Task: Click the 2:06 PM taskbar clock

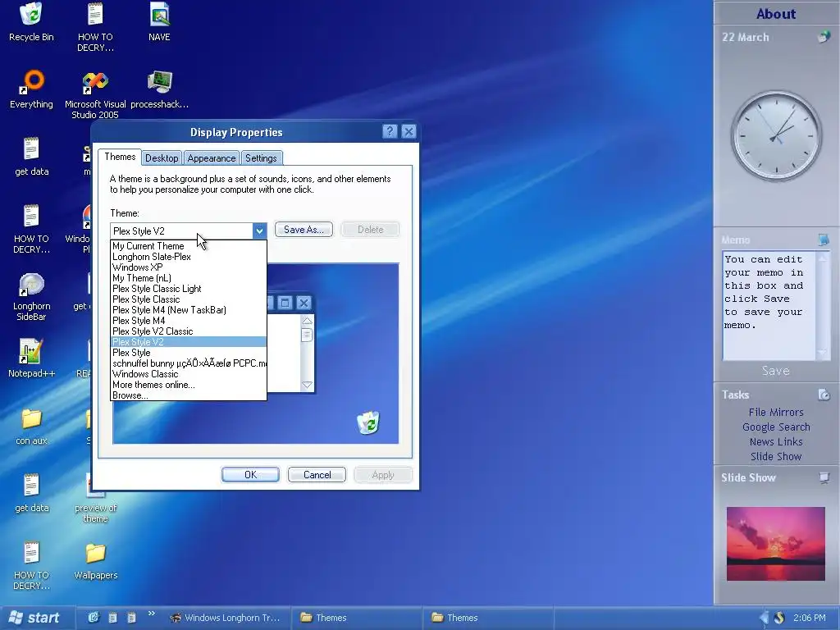Action: pos(809,618)
